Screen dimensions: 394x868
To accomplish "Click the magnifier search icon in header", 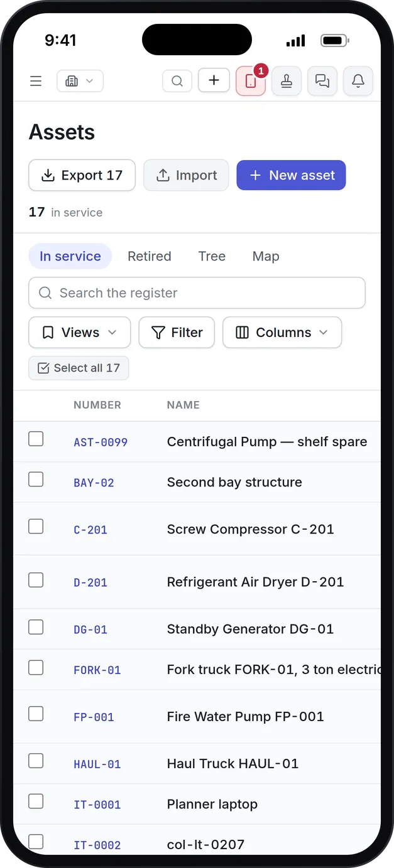I will (x=177, y=81).
